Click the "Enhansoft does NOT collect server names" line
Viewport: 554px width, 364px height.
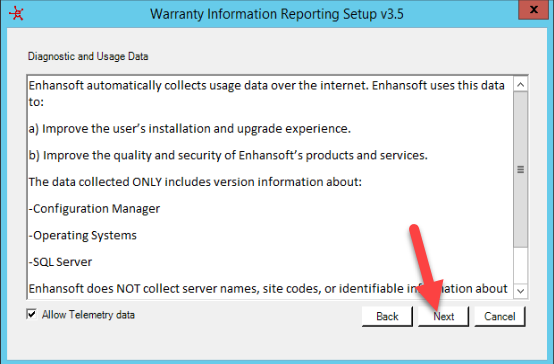268,289
